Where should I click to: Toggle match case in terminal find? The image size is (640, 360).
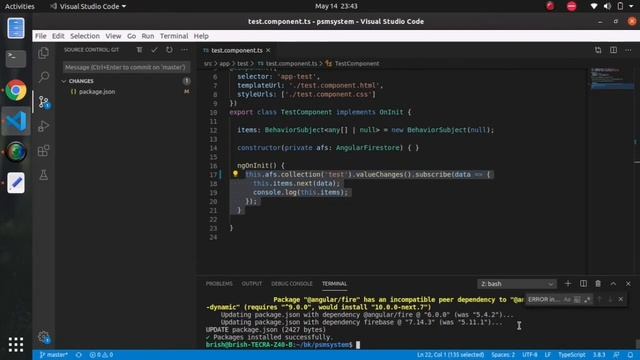pos(567,300)
